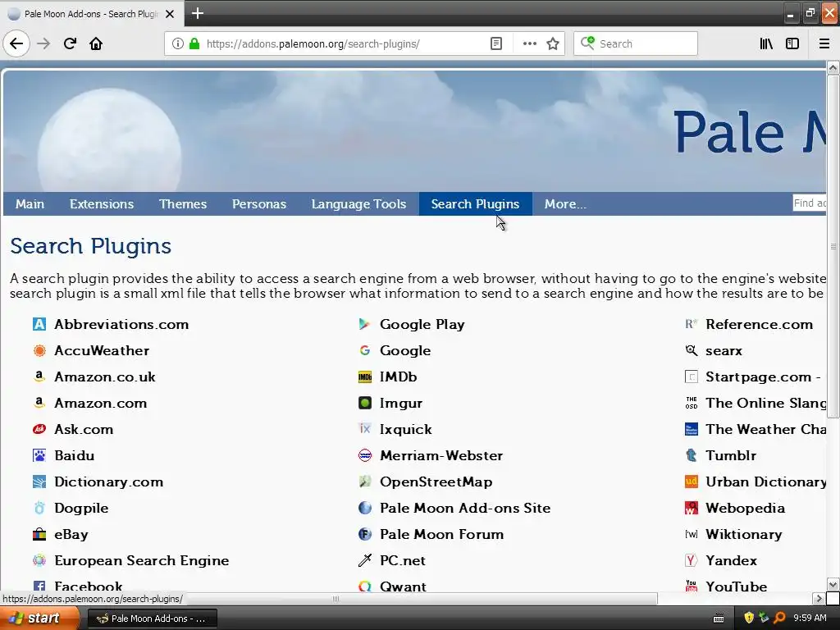Open page actions three-dot menu

click(529, 43)
